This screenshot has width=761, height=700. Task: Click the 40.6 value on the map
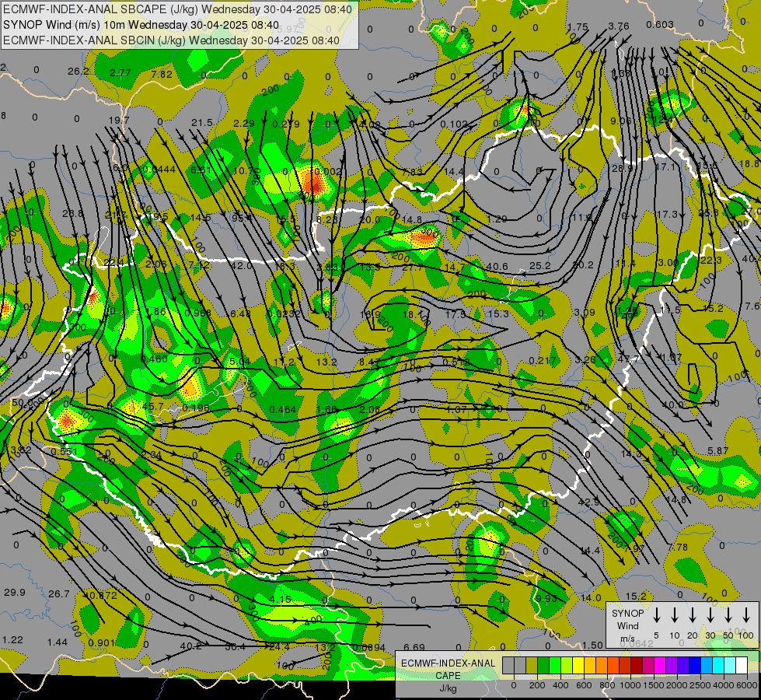tap(497, 266)
